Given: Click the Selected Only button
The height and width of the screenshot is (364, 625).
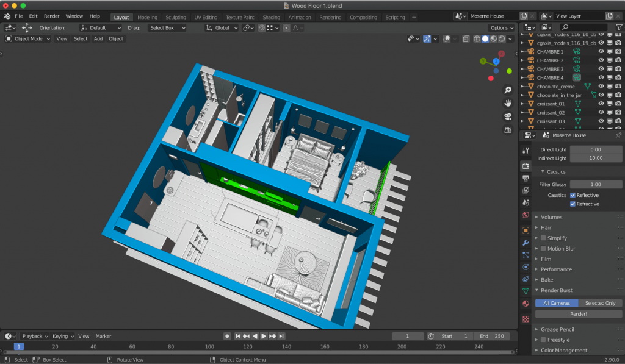Looking at the screenshot, I should click(601, 302).
